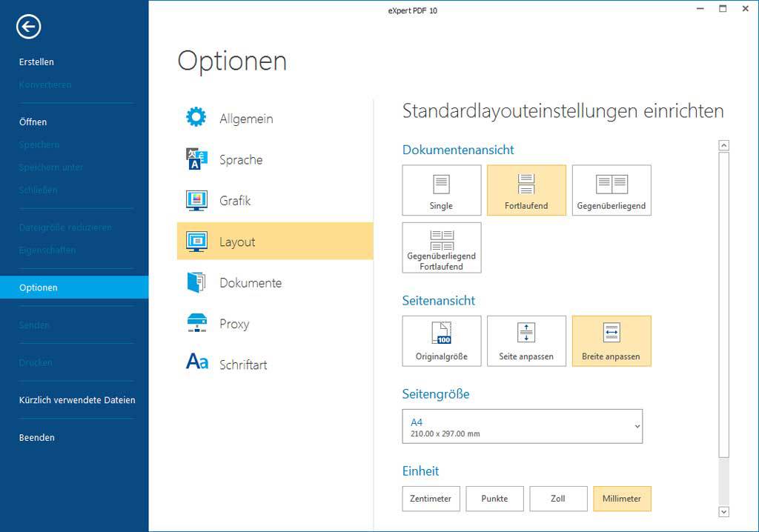Screen dimensions: 759x532
Task: Select Single document view
Action: click(x=441, y=190)
